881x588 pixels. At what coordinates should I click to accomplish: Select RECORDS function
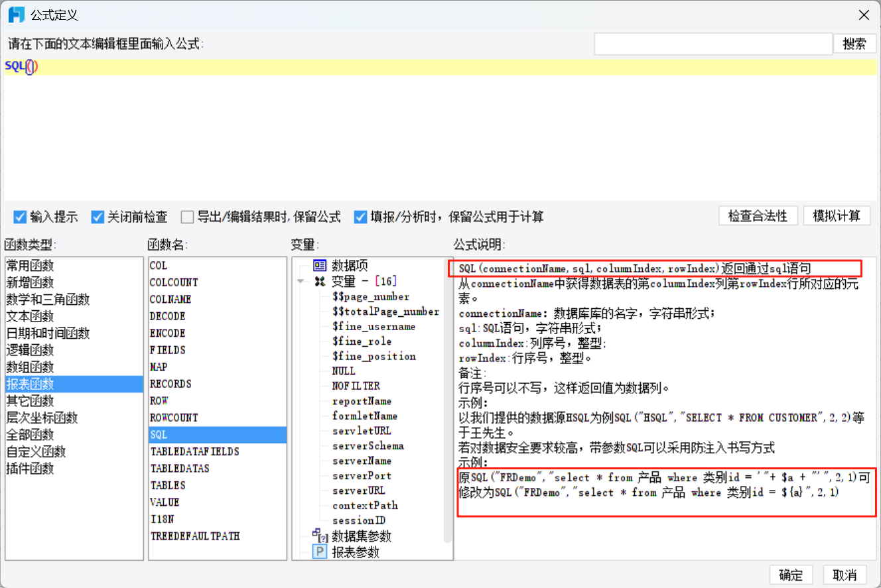(x=218, y=384)
